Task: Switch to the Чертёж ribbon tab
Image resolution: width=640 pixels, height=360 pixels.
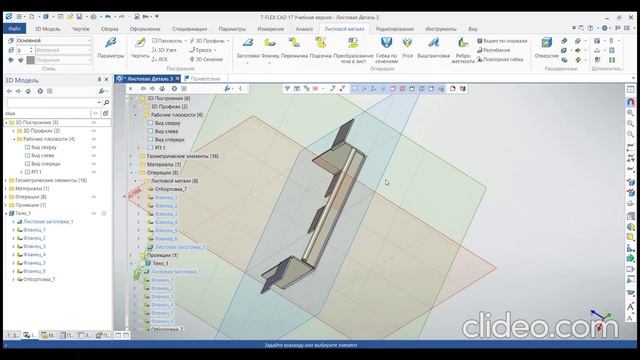Action: coord(80,29)
